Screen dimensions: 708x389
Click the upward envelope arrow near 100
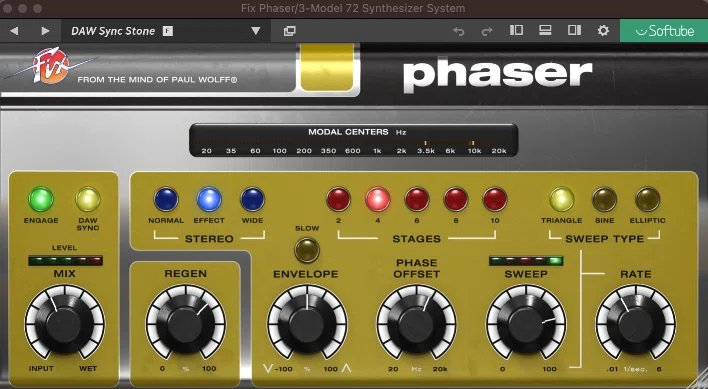pyautogui.click(x=346, y=369)
